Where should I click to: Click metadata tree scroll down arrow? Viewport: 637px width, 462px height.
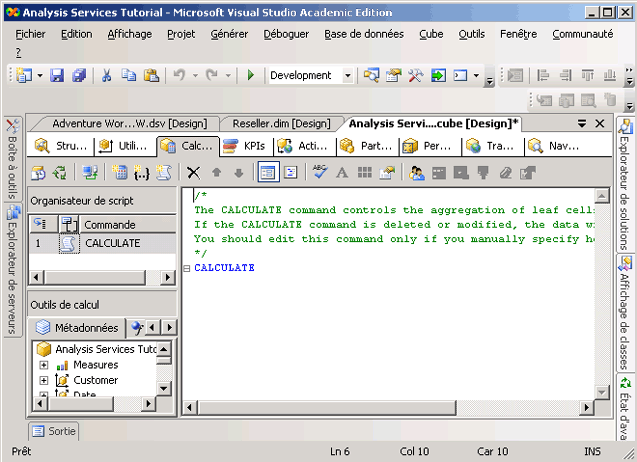pyautogui.click(x=163, y=388)
